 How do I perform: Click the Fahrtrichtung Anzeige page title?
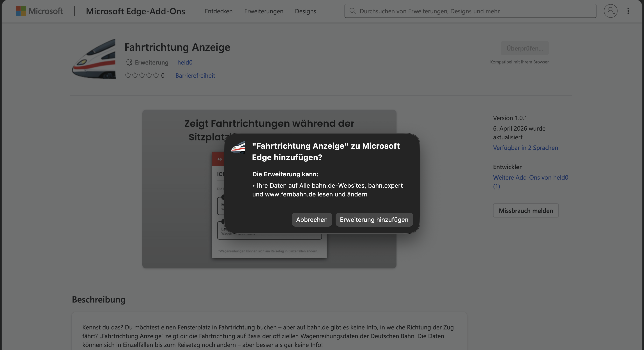(x=177, y=47)
